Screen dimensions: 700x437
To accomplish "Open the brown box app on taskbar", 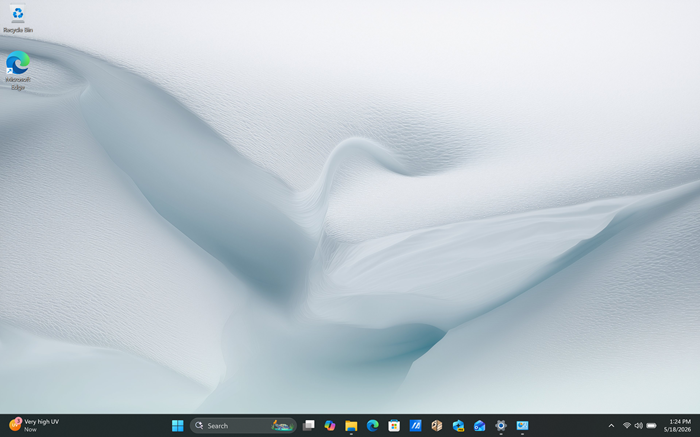I will 437,425.
